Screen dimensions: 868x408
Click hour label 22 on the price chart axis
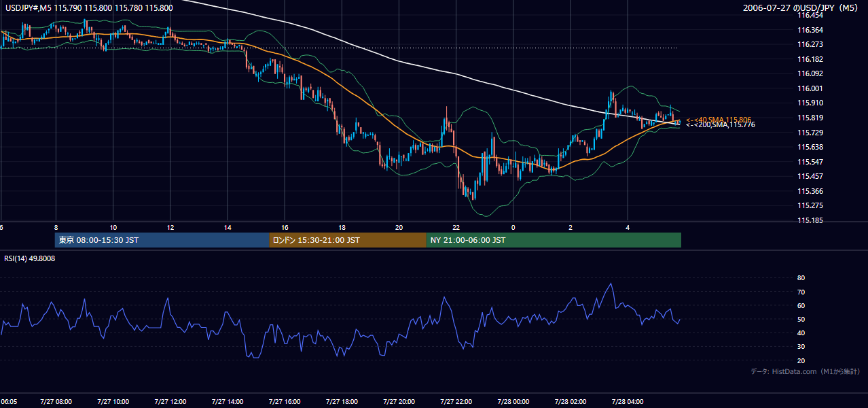456,228
